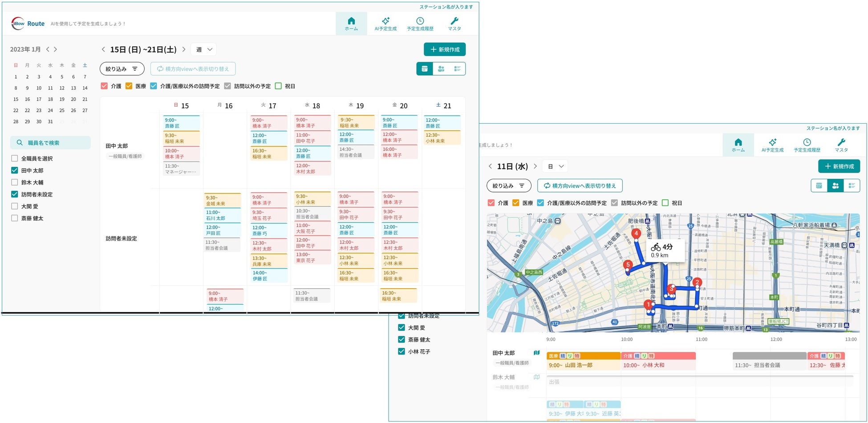868x423 pixels.
Task: Click 新規作成 button in map window
Action: click(x=839, y=166)
